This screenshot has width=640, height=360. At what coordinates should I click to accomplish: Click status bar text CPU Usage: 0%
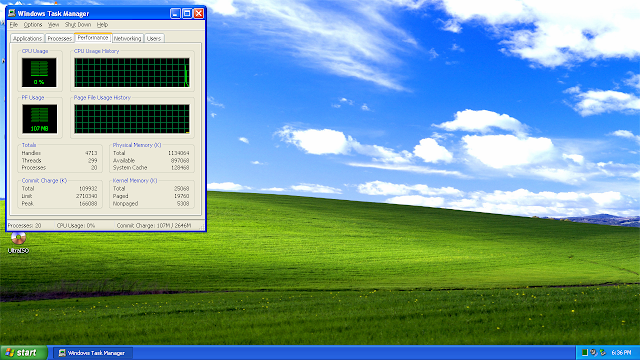[x=76, y=225]
